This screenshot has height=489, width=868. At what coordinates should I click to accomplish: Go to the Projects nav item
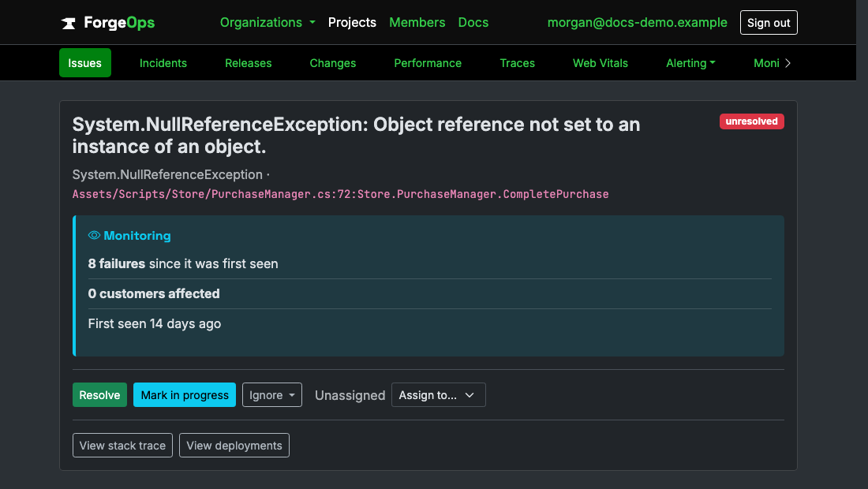tap(352, 23)
